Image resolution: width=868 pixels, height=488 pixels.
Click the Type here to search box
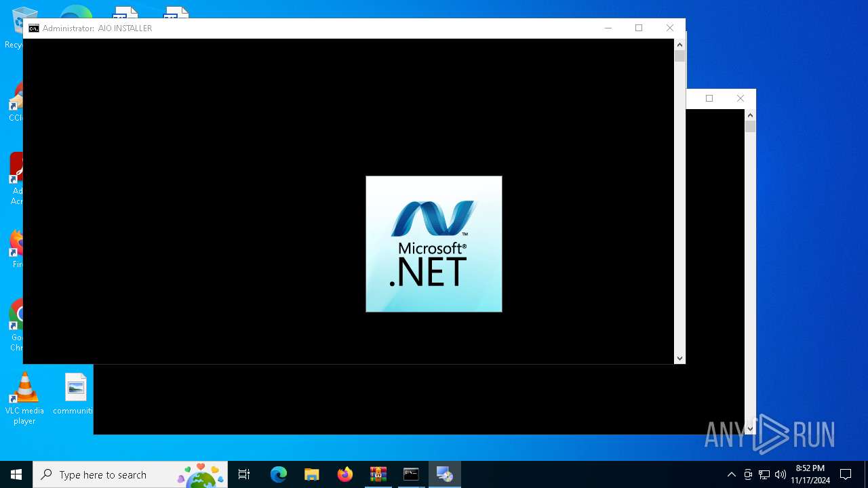130,474
